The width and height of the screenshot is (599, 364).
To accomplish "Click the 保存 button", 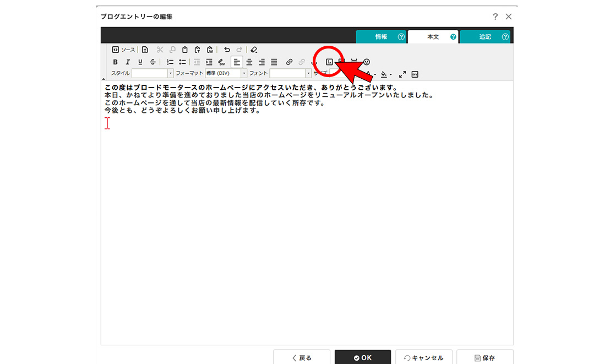I will pyautogui.click(x=484, y=357).
